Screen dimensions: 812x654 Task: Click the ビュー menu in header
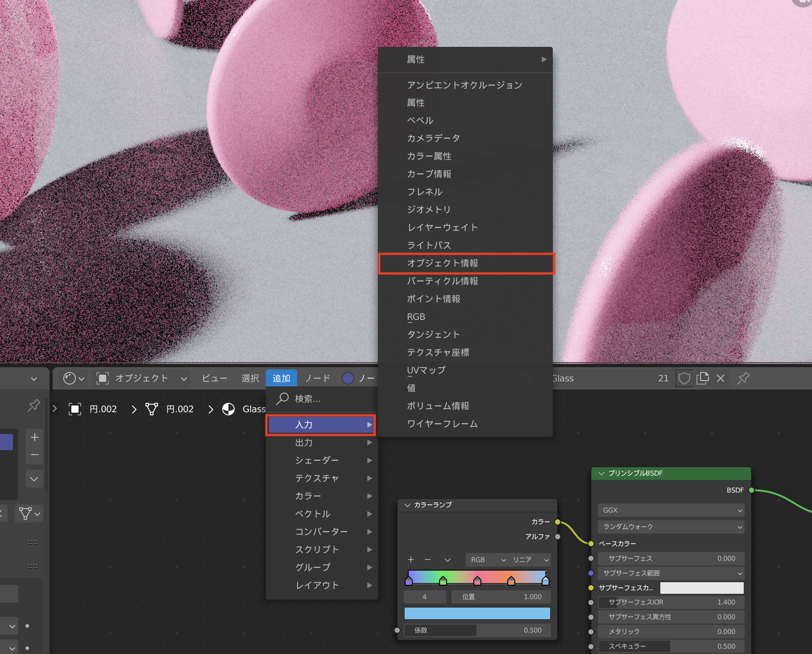point(214,378)
